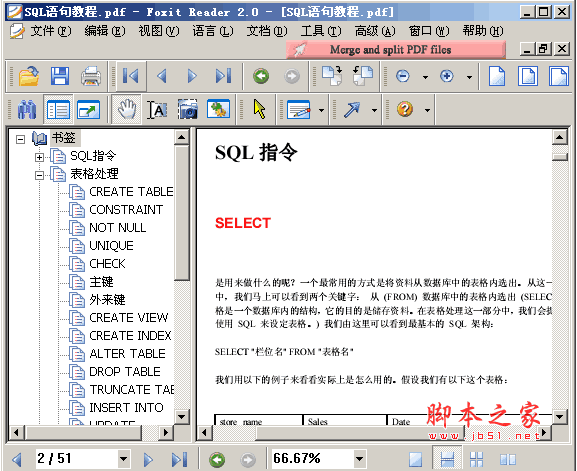This screenshot has width=577, height=471.
Task: Open the find tool with the binoculars icon
Action: pos(27,109)
